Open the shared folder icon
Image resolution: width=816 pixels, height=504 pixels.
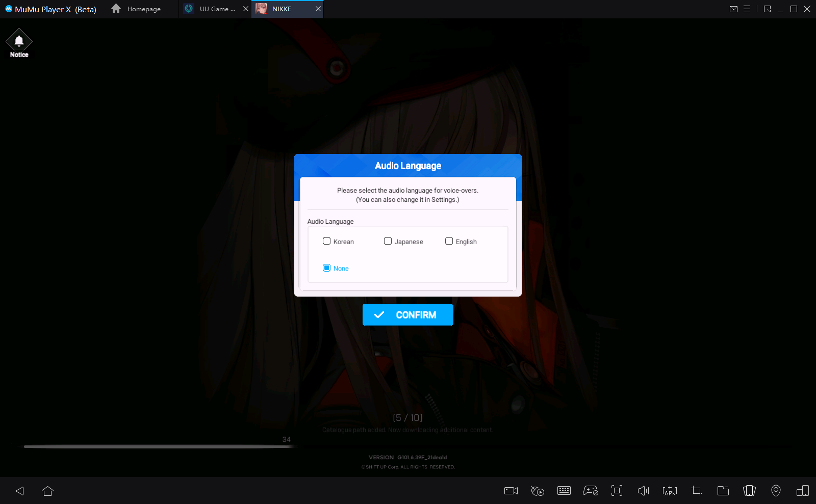click(x=723, y=491)
